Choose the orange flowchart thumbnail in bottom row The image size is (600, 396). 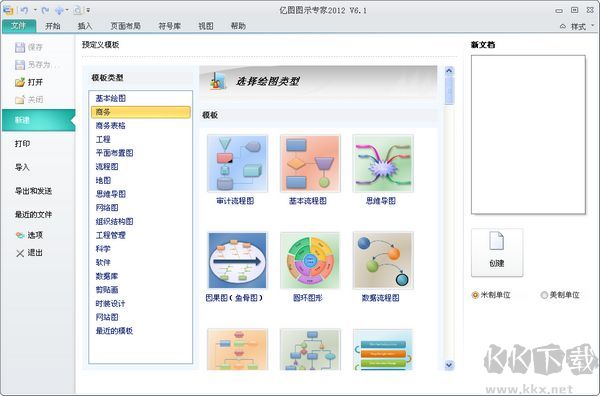(237, 349)
